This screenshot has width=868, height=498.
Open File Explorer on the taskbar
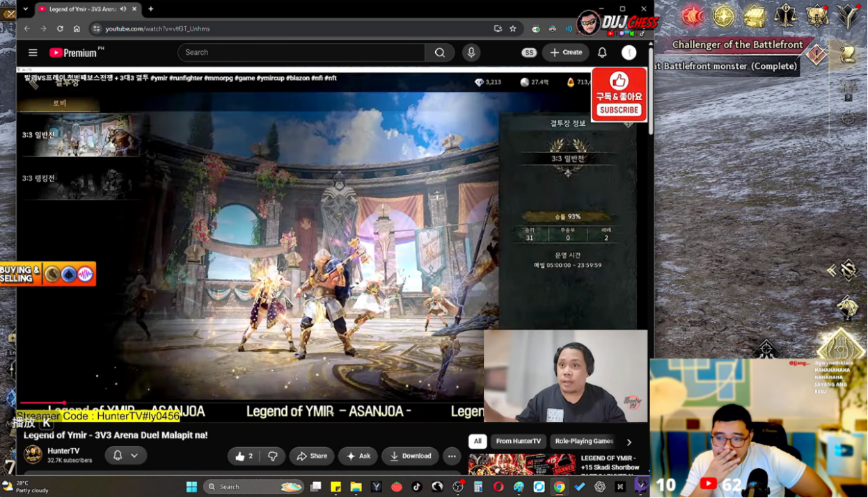356,487
